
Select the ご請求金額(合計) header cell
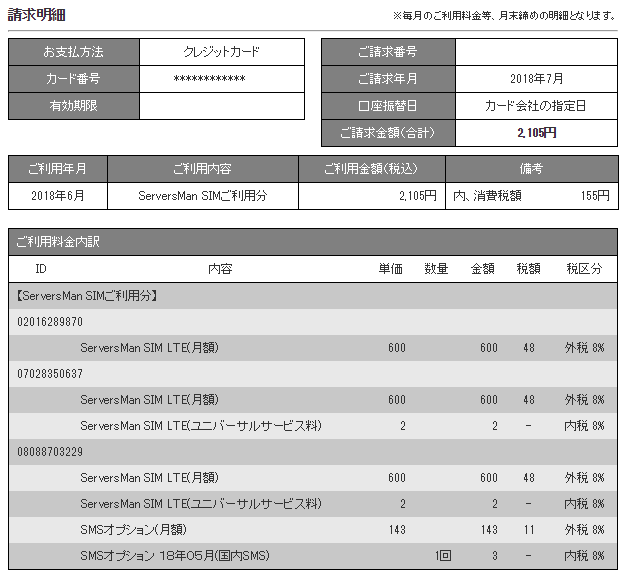pyautogui.click(x=388, y=133)
